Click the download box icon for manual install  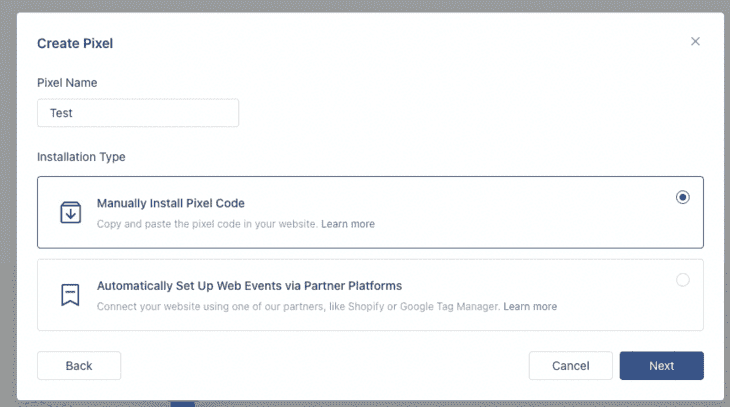pyautogui.click(x=71, y=212)
